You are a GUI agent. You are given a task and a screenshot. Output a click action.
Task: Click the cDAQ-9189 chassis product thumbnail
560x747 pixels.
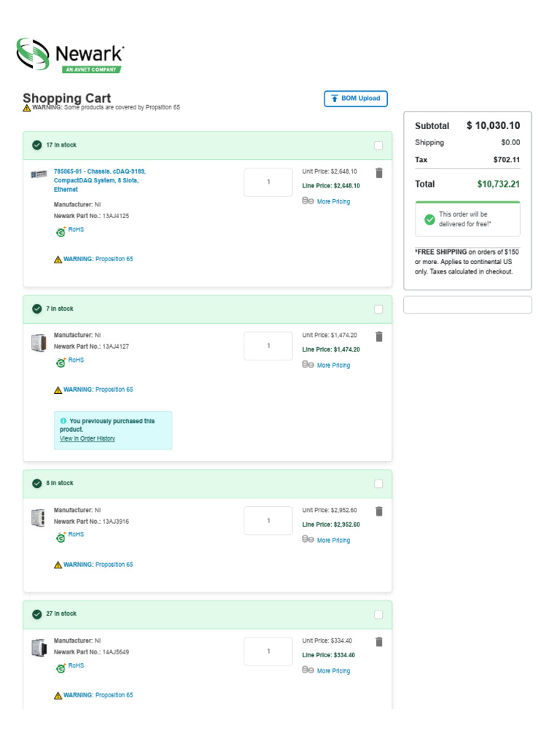click(x=39, y=174)
